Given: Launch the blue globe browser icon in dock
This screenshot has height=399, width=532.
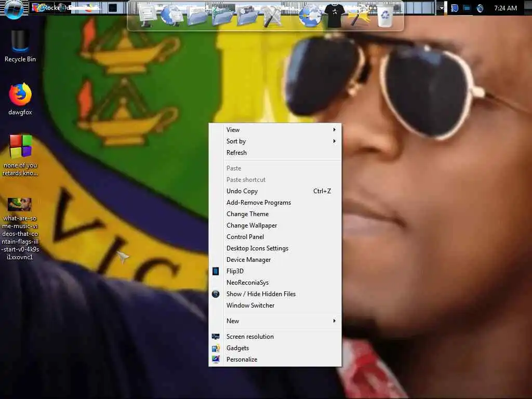Looking at the screenshot, I should tap(310, 15).
